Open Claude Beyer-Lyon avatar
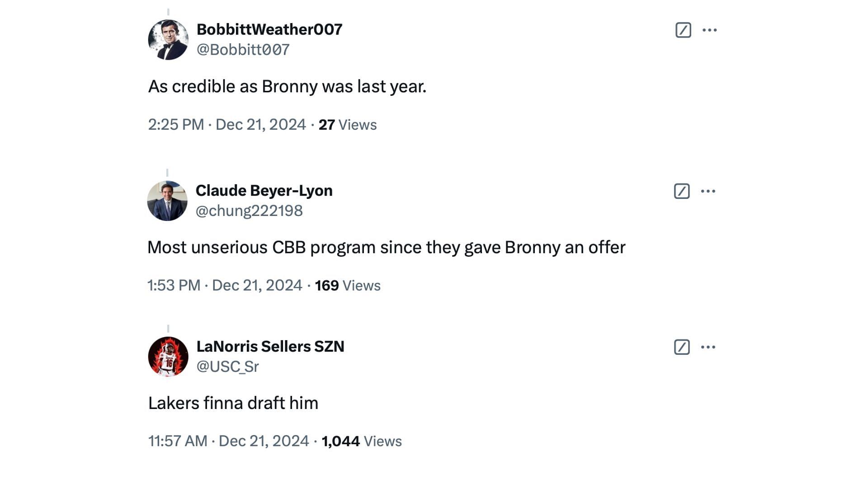This screenshot has height=488, width=868. (167, 201)
